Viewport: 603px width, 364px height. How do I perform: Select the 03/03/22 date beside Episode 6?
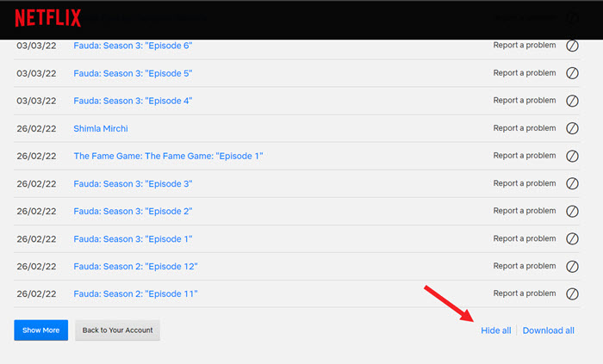click(x=36, y=46)
